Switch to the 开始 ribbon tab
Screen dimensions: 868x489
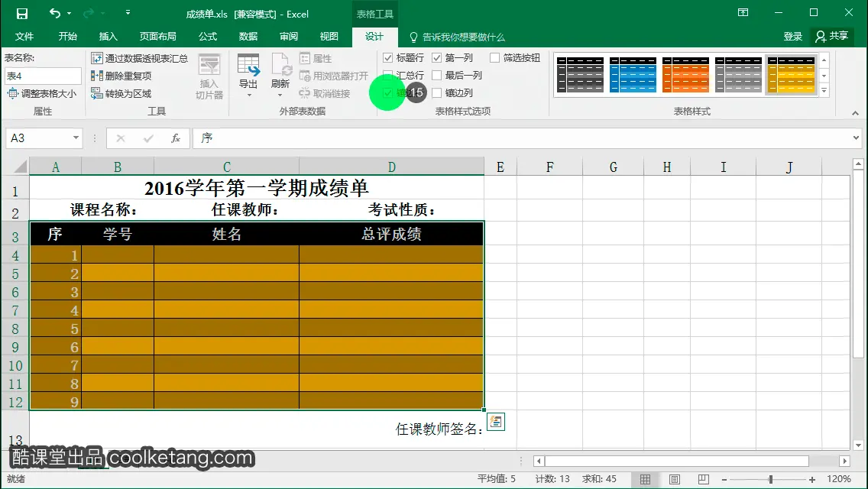(67, 37)
